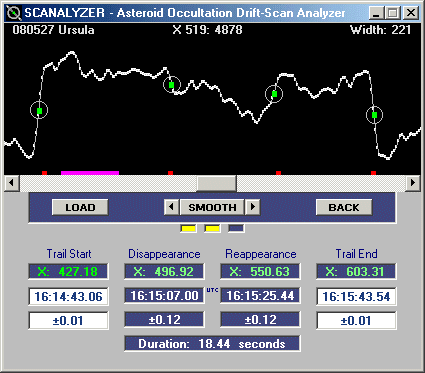The image size is (425, 373).
Task: Click the Trail Start ±0.01 uncertainty field
Action: (68, 321)
